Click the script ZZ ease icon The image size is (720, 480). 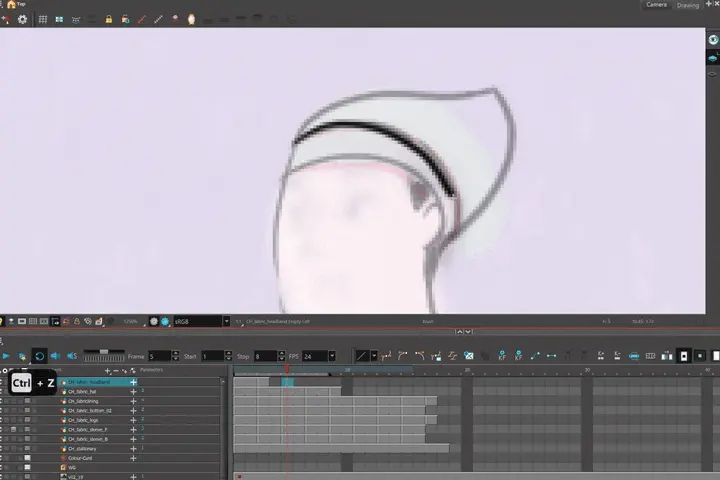[x=452, y=356]
